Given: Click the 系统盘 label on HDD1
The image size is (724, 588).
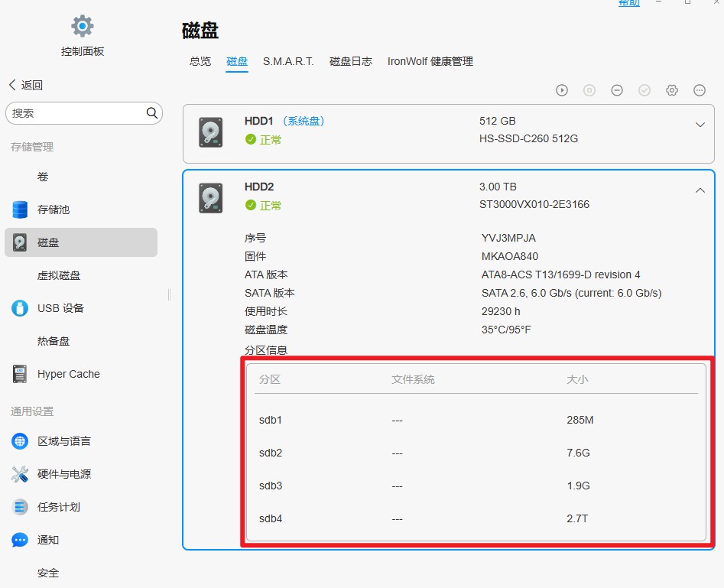Looking at the screenshot, I should 303,121.
